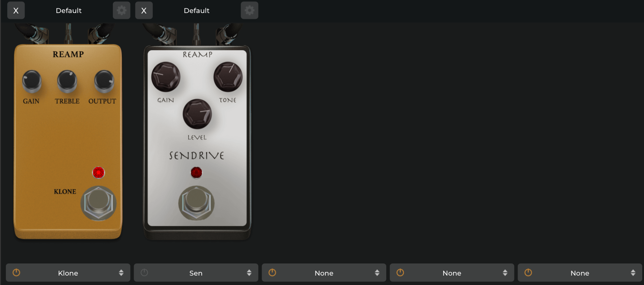
Task: Click the Sendrive LEVEL knob
Action: point(197,114)
